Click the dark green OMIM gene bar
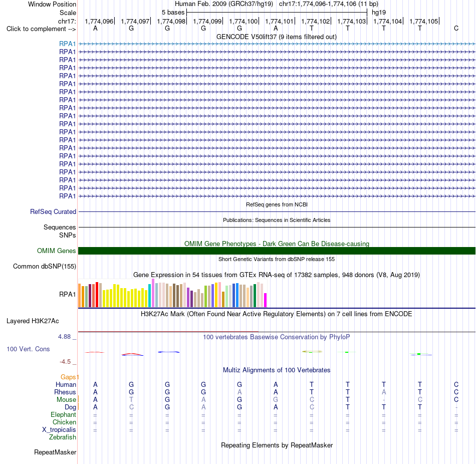The width and height of the screenshot is (476, 464). click(277, 251)
